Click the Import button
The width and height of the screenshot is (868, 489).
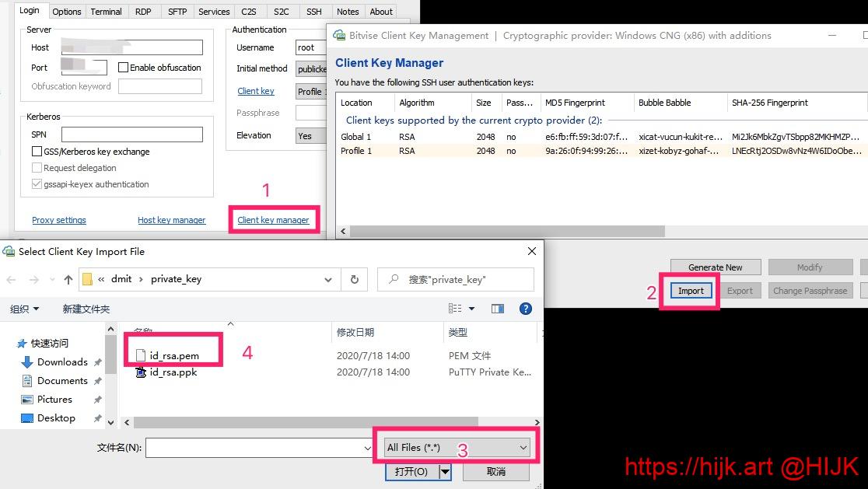click(690, 291)
